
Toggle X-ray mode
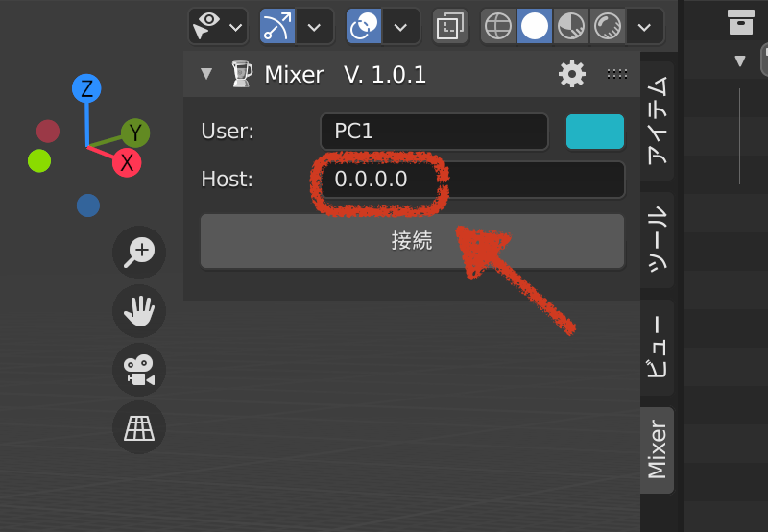450,26
